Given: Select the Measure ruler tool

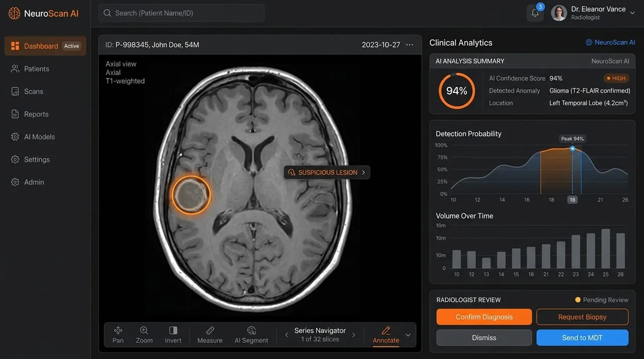Looking at the screenshot, I should (x=210, y=335).
